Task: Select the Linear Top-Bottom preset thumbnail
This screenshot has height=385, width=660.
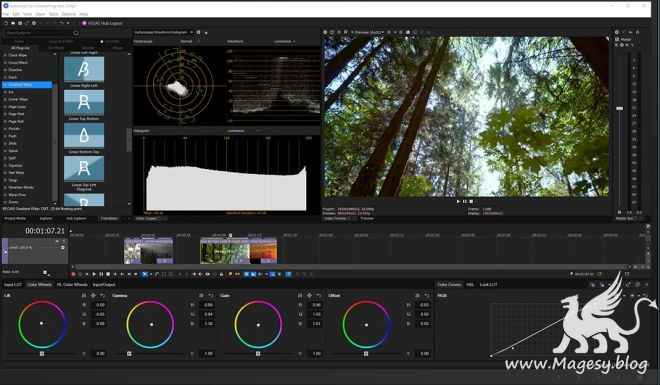Action: 84,103
